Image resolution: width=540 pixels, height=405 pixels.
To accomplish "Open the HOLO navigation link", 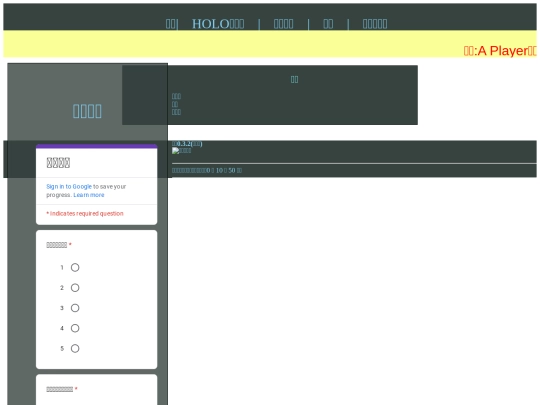I will point(218,24).
